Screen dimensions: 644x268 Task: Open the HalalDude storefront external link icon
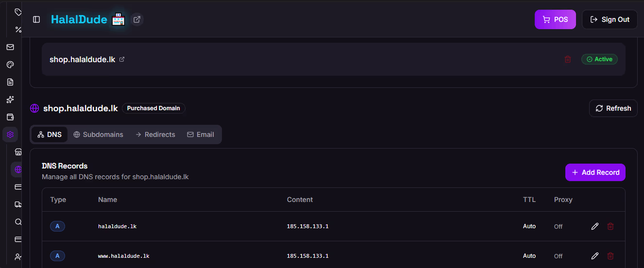point(137,19)
